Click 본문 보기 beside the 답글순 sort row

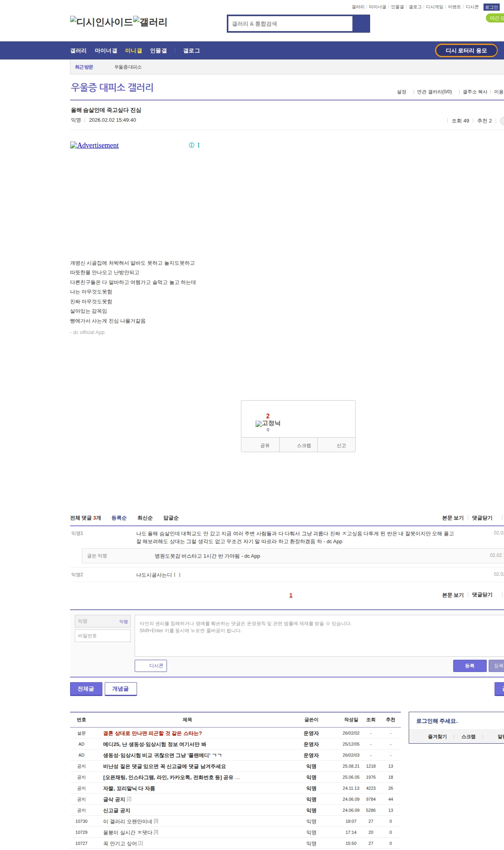coord(453,518)
